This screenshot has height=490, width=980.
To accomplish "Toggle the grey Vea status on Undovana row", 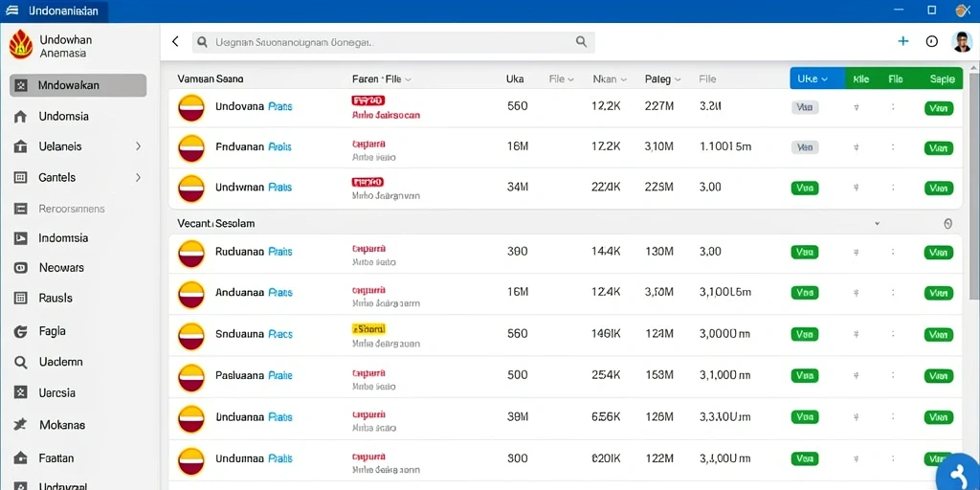I will tap(805, 107).
